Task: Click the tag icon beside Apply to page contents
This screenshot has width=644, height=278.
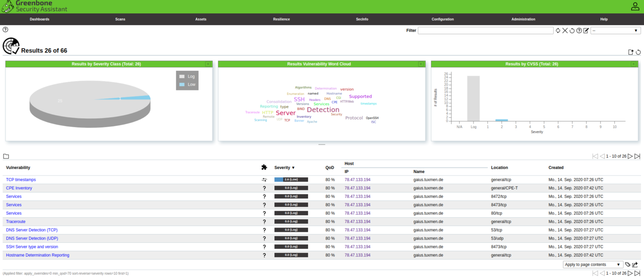Action: click(628, 265)
